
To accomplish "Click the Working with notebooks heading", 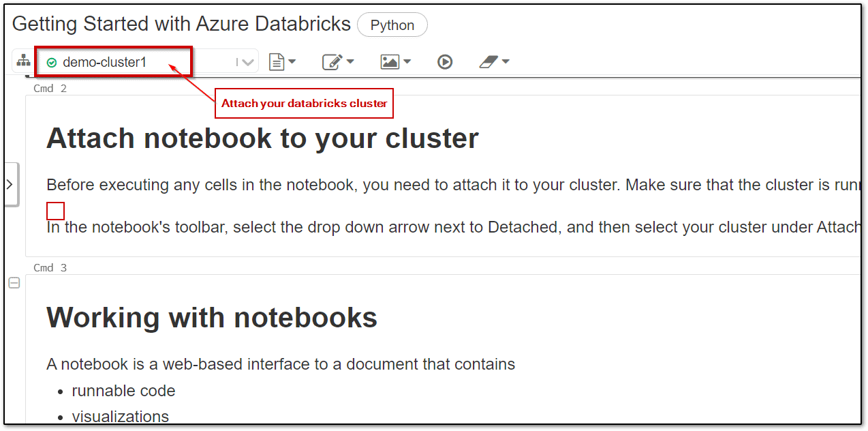I will click(211, 317).
